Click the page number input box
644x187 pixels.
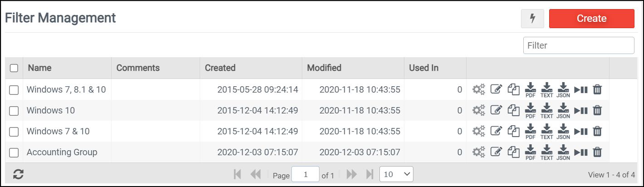click(305, 174)
